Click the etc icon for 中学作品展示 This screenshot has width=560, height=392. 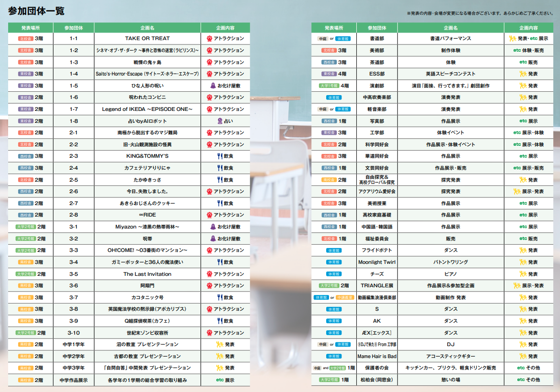pyautogui.click(x=220, y=380)
